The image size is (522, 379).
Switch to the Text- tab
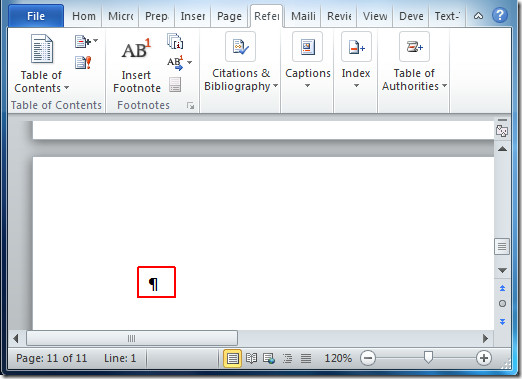click(447, 16)
